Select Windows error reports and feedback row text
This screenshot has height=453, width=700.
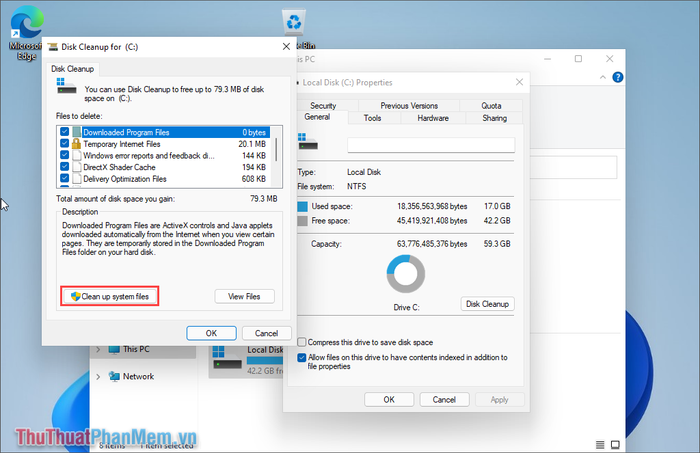coord(149,155)
